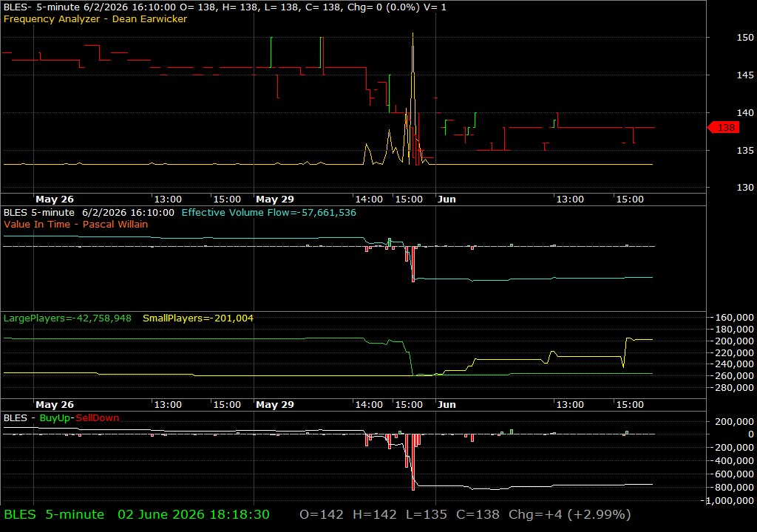Viewport: 757px width, 532px height.
Task: Click the green BuyUp legend label
Action: click(x=55, y=418)
